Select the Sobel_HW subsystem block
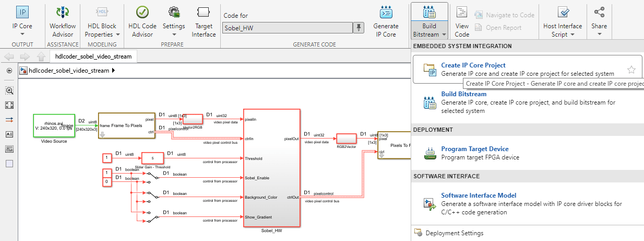 coord(271,168)
